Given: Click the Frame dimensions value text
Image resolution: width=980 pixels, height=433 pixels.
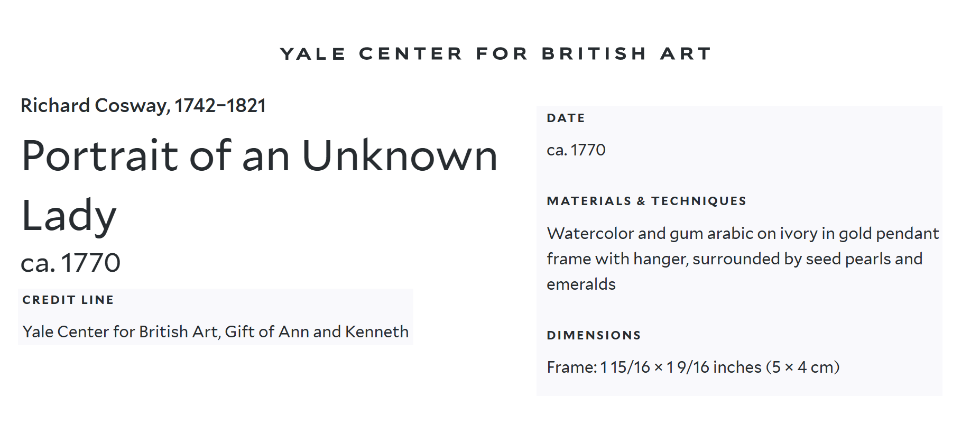Looking at the screenshot, I should [x=692, y=367].
